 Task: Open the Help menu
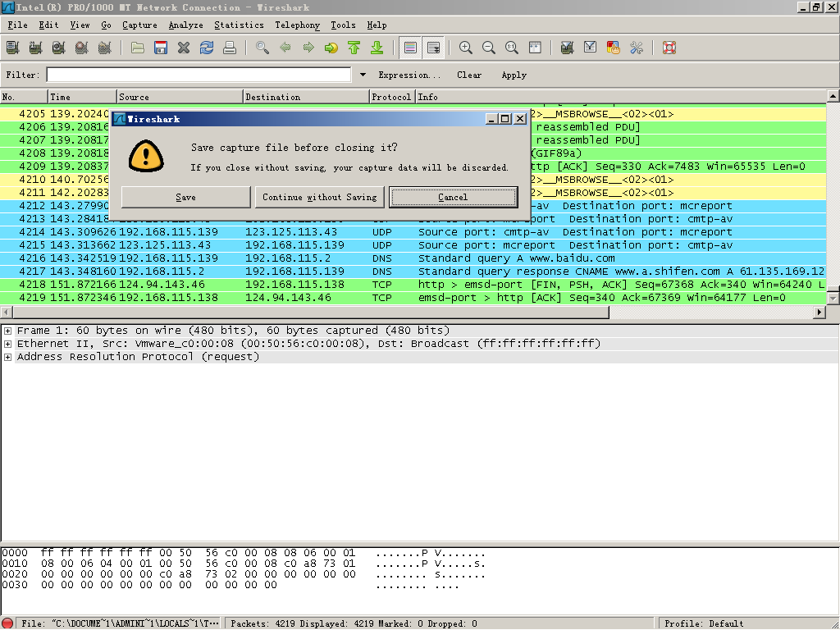click(377, 25)
